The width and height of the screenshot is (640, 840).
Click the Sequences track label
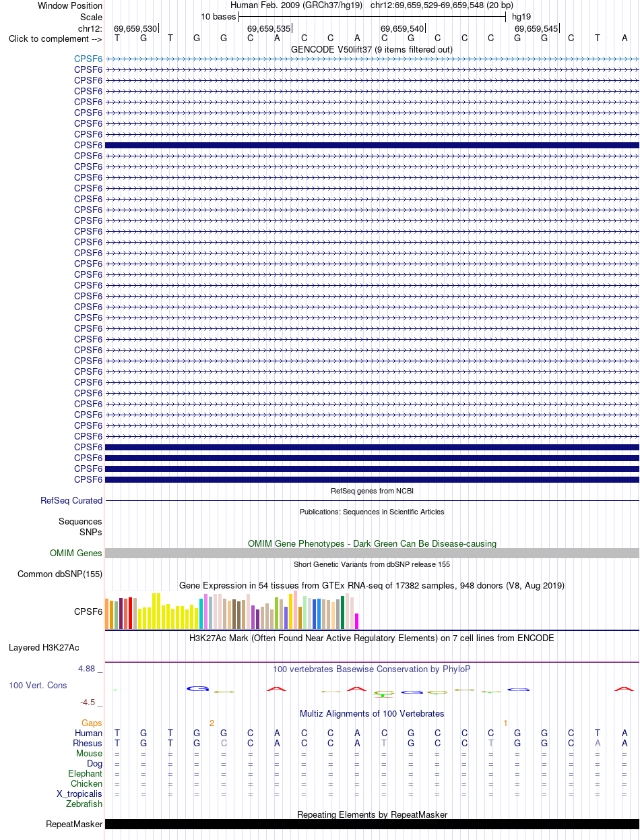(80, 522)
